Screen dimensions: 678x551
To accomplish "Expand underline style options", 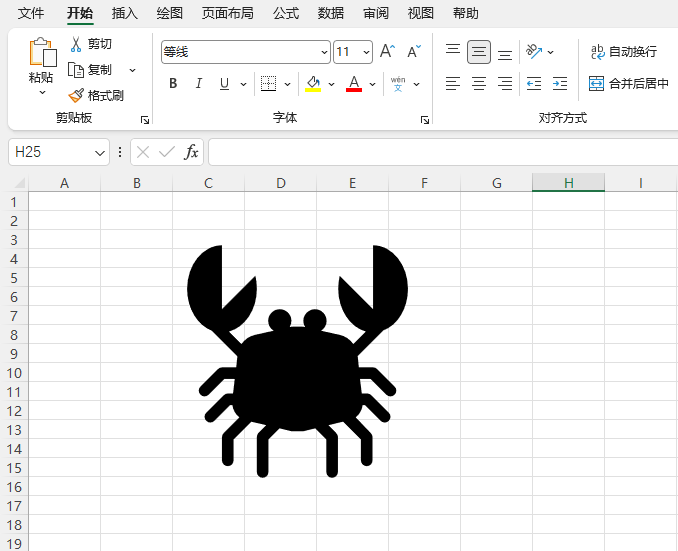I will (x=243, y=84).
